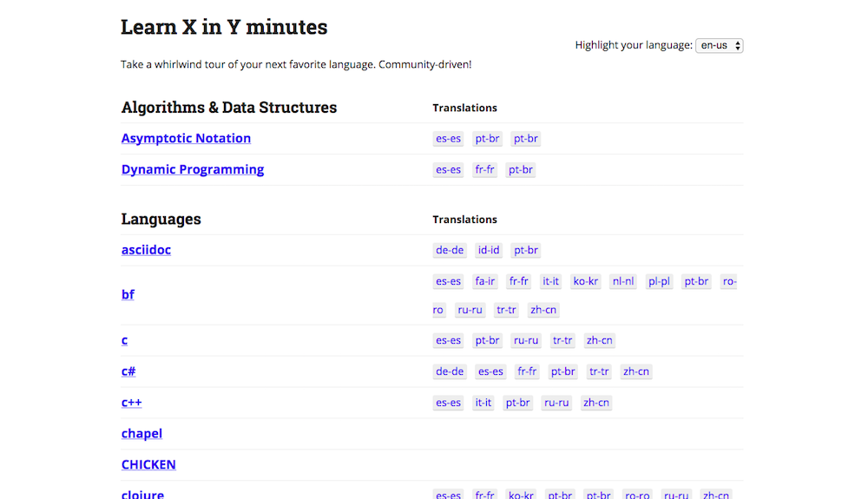
Task: Open the c++ language link
Action: click(x=131, y=403)
